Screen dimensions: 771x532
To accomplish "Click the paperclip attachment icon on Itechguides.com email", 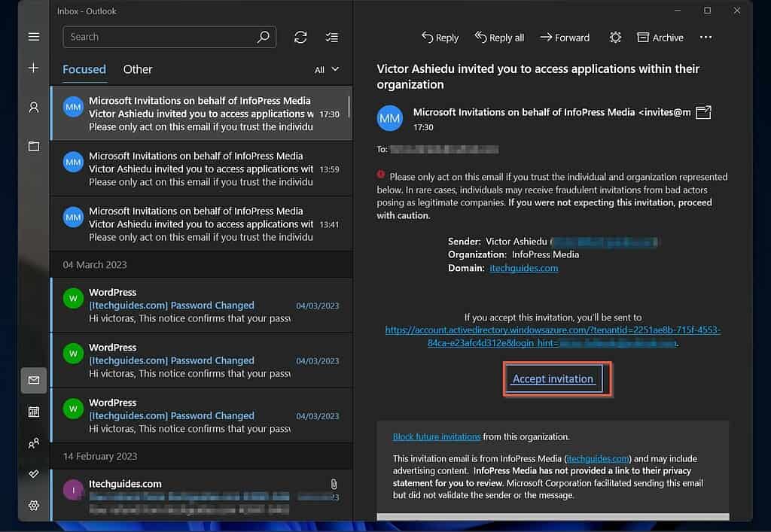I will (334, 484).
